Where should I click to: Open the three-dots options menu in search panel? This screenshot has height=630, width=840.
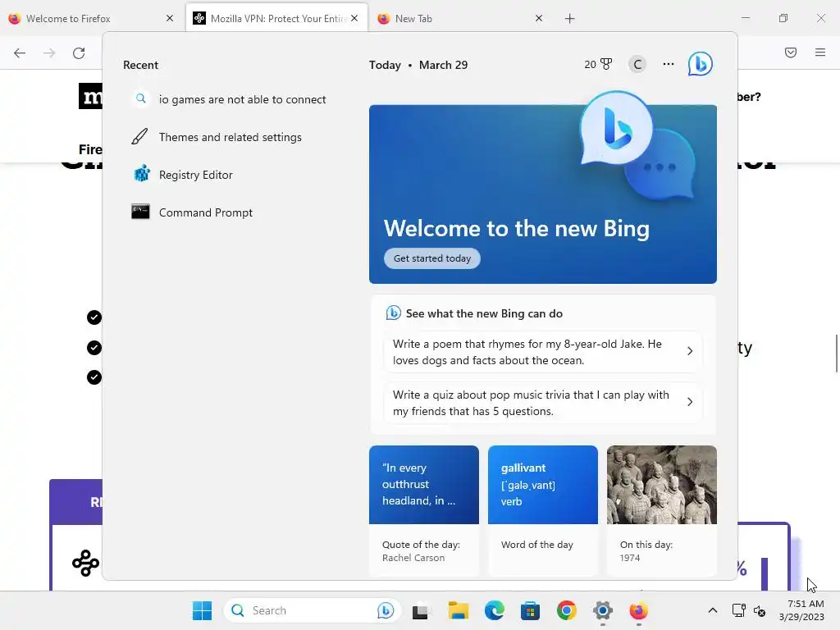tap(668, 64)
